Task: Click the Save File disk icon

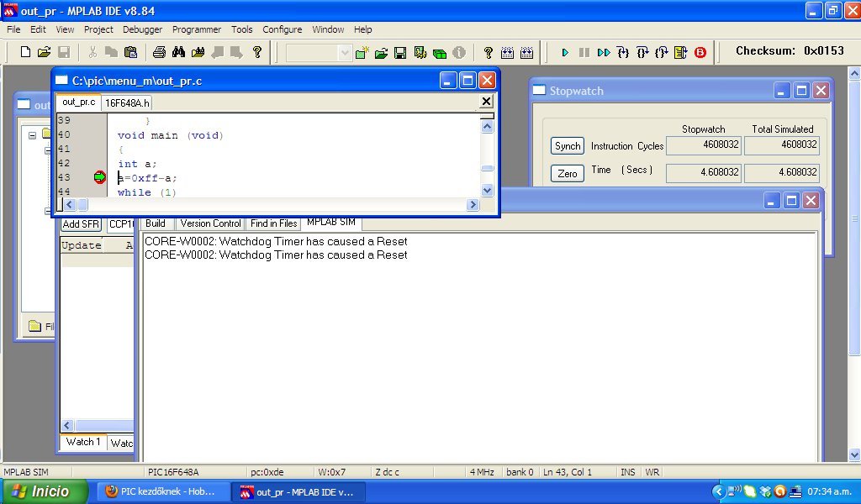Action: pyautogui.click(x=64, y=52)
